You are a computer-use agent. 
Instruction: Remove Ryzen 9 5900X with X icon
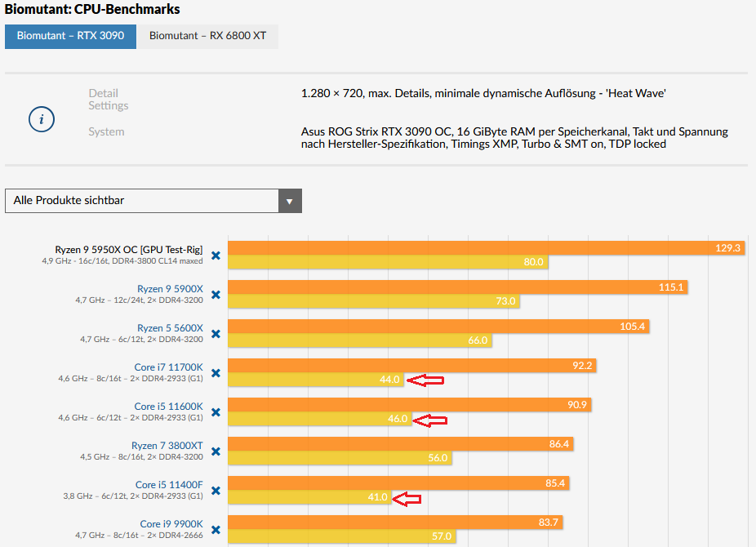216,295
